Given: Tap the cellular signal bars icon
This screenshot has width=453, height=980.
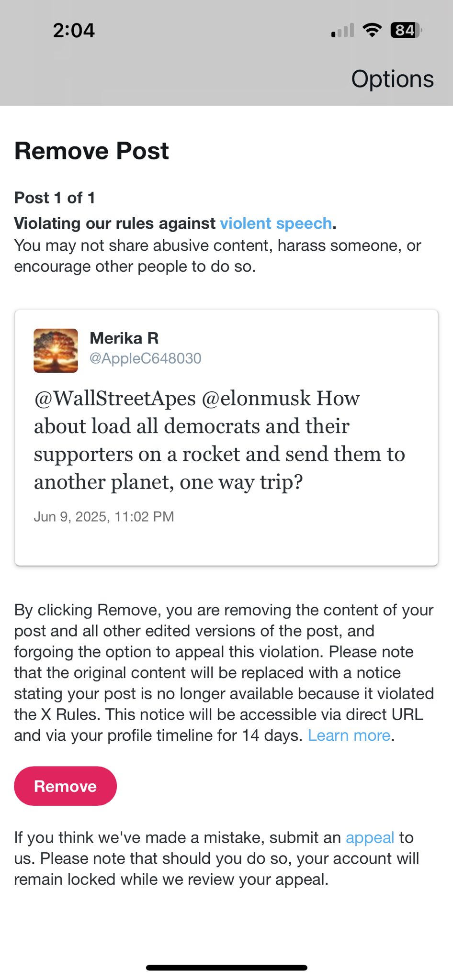Looking at the screenshot, I should pyautogui.click(x=342, y=31).
